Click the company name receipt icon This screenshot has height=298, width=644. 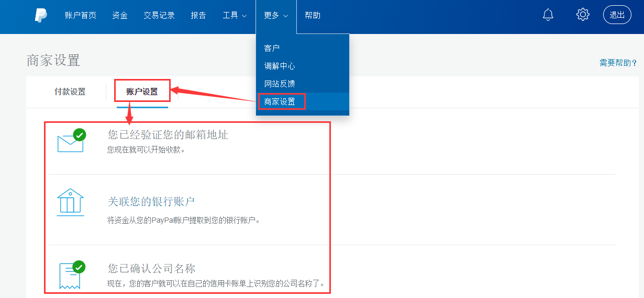(x=72, y=274)
